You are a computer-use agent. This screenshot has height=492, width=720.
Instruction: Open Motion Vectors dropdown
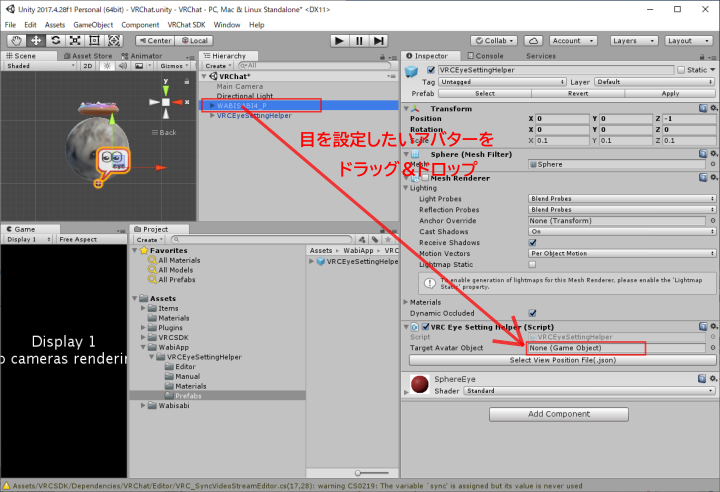622,253
